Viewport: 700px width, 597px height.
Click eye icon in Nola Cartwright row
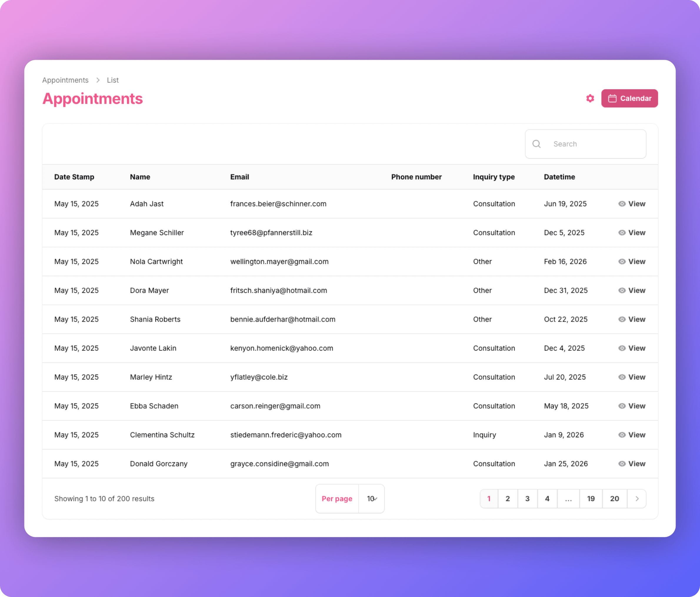622,262
